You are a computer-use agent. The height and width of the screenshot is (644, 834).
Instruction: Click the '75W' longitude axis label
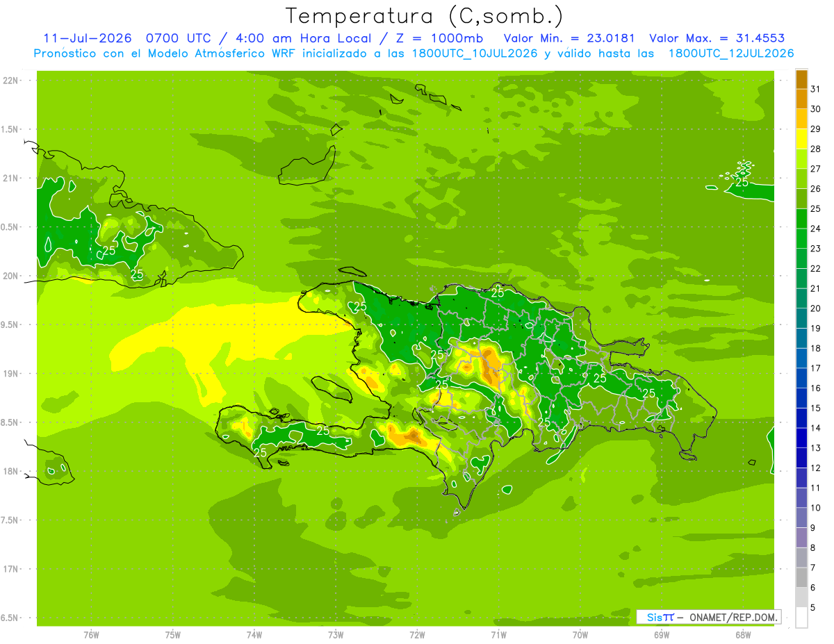tap(173, 634)
